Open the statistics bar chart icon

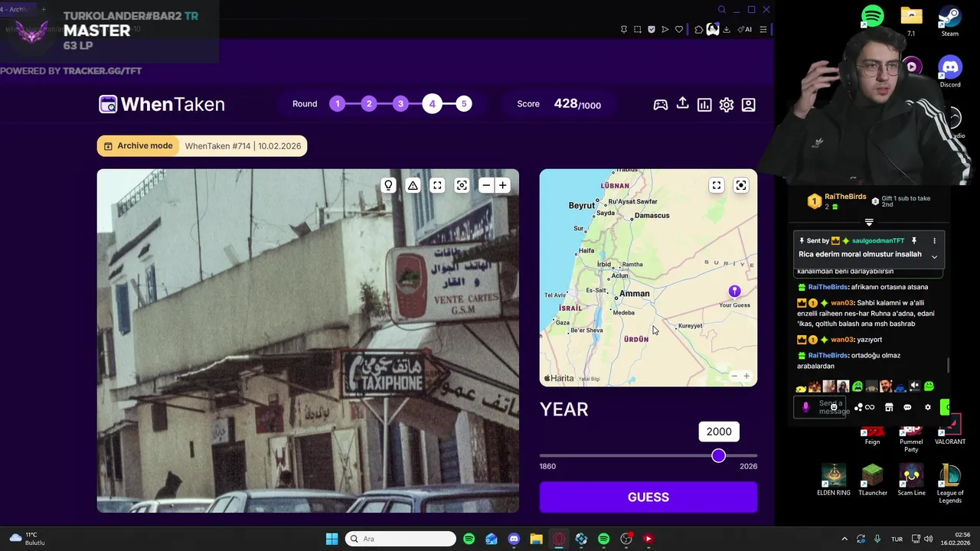[704, 105]
